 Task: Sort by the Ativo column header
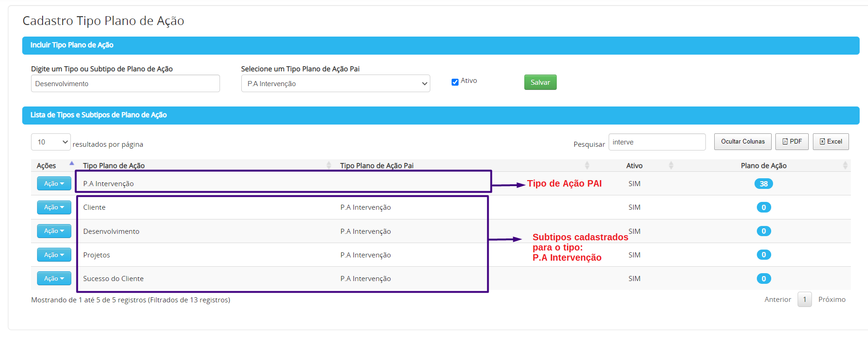point(635,165)
